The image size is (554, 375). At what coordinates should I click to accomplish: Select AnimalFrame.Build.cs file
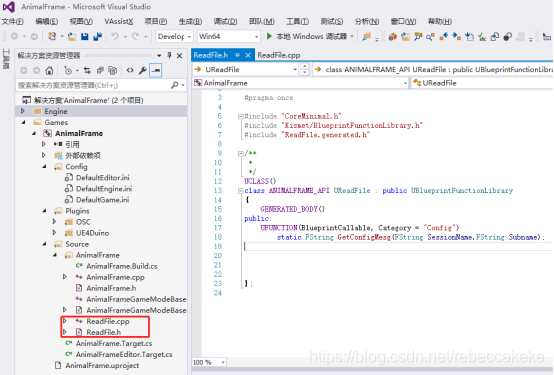click(x=122, y=266)
